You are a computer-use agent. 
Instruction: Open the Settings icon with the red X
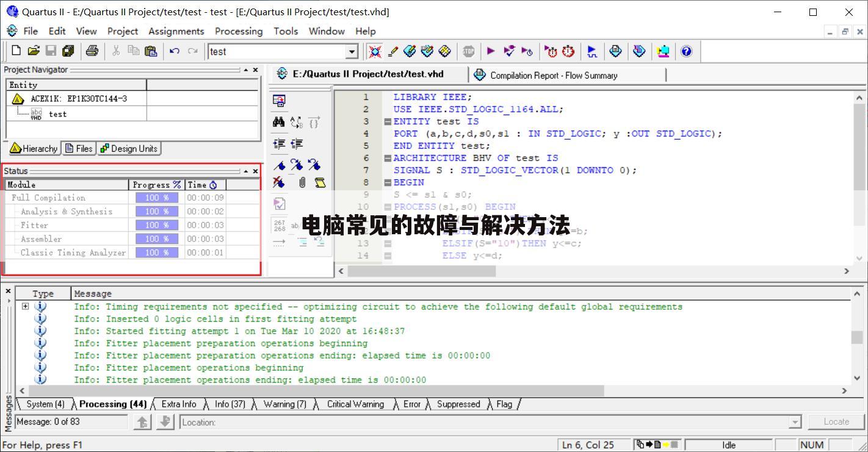coord(375,51)
